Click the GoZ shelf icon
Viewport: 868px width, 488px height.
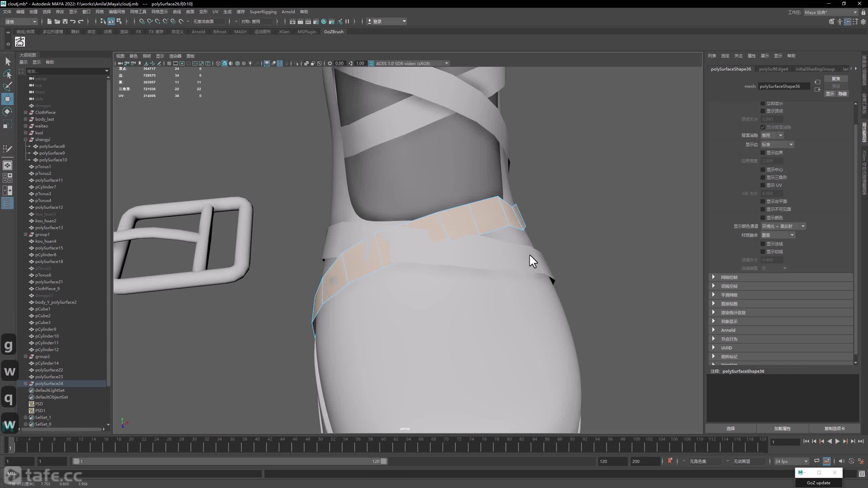[x=20, y=42]
